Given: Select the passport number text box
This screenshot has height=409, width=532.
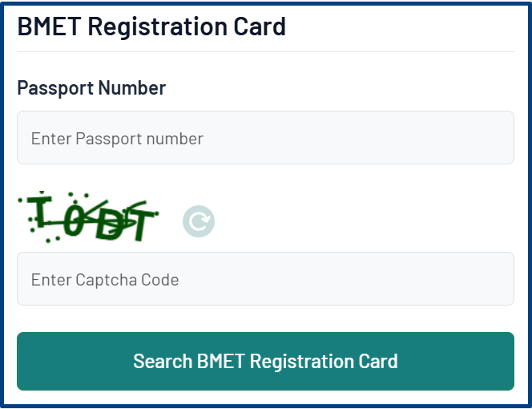Looking at the screenshot, I should pos(265,138).
